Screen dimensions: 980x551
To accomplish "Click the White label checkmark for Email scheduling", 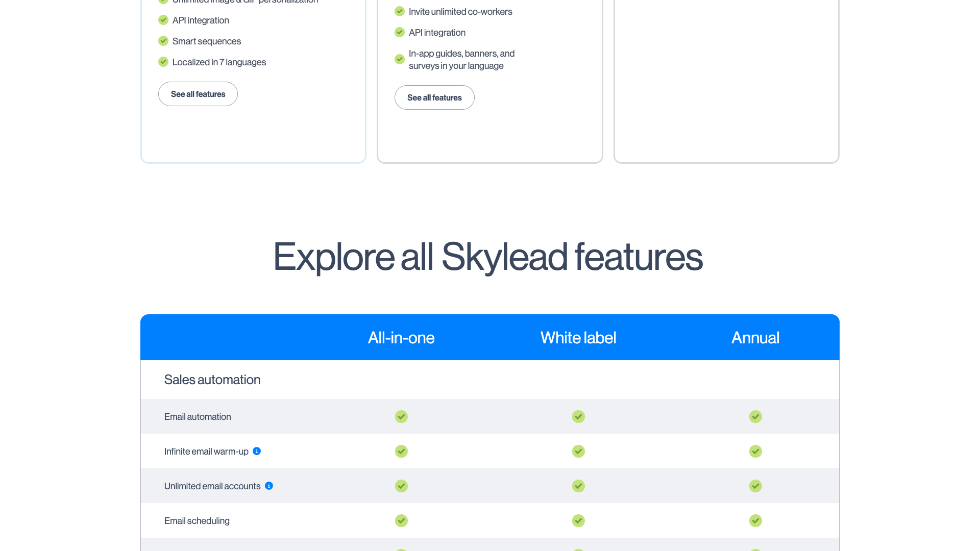I will coord(578,521).
